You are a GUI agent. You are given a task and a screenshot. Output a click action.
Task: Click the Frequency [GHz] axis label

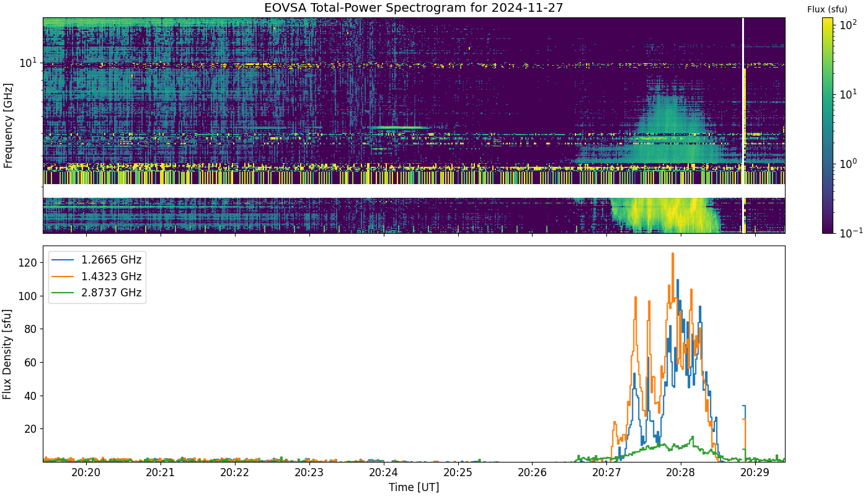[8, 126]
